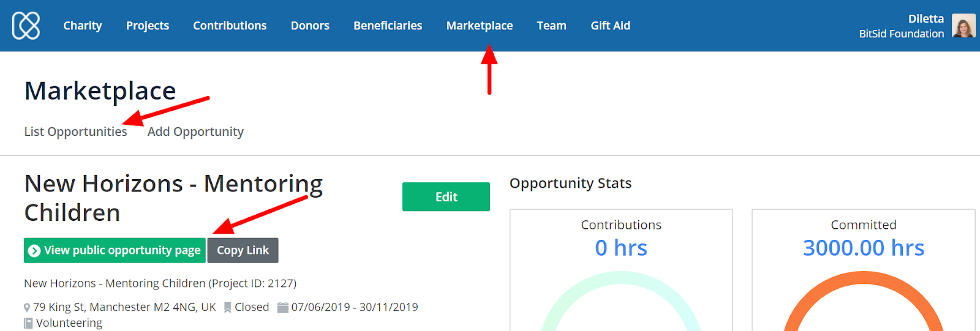Click the Volunteering category icon
This screenshot has width=980, height=331.
tap(28, 323)
